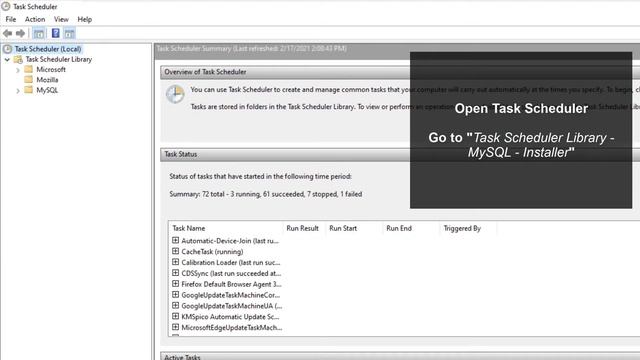Open Help via the question mark icon
640x360 pixels.
coord(56,33)
